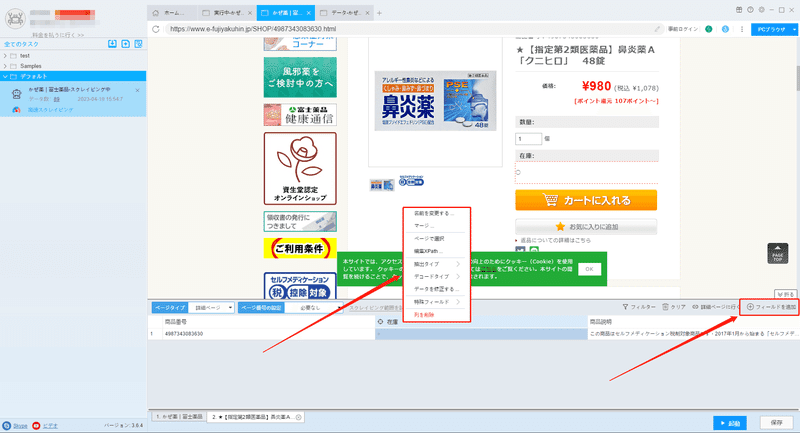The width and height of the screenshot is (800, 433).
Task: Open the three-dot more options menu
Action: 742,29
